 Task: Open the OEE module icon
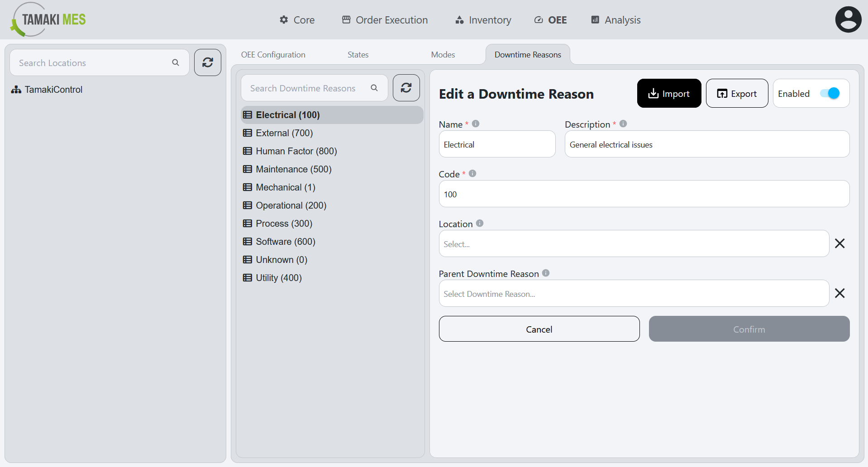[538, 19]
